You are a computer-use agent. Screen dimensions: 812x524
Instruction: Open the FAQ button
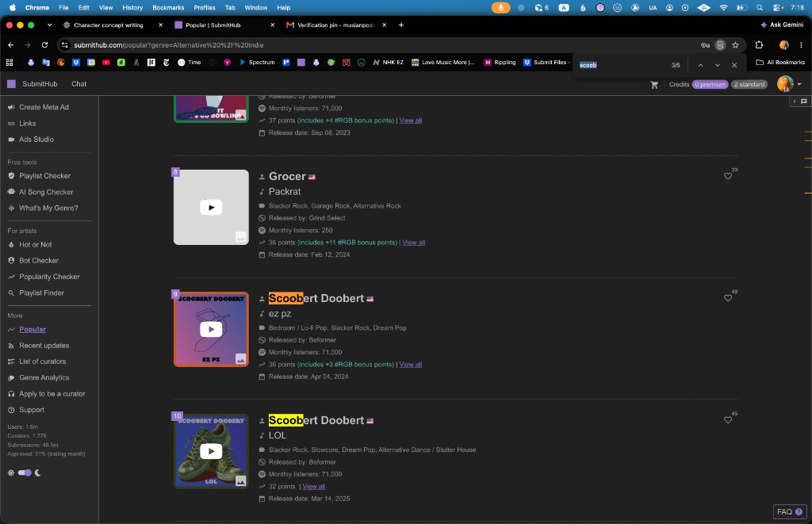(789, 511)
